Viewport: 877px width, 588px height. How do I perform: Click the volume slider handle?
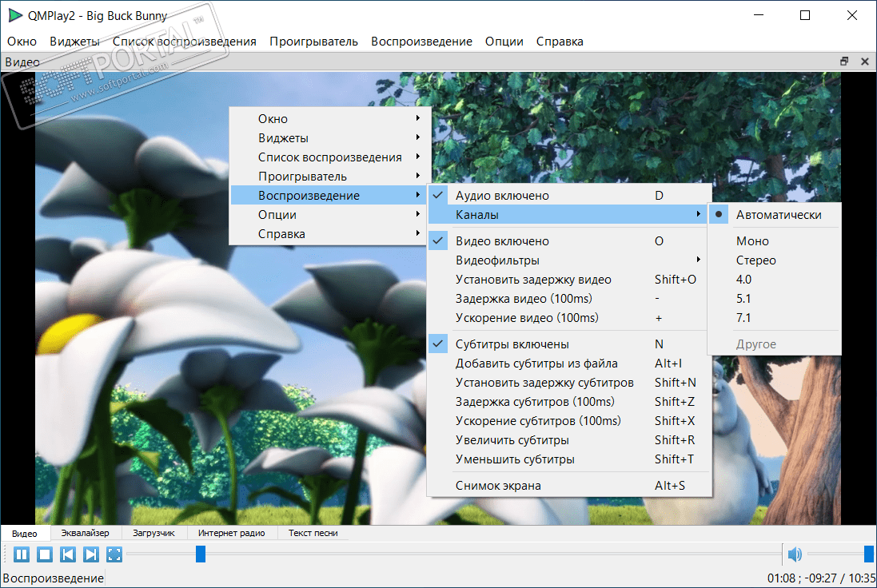[x=869, y=554]
